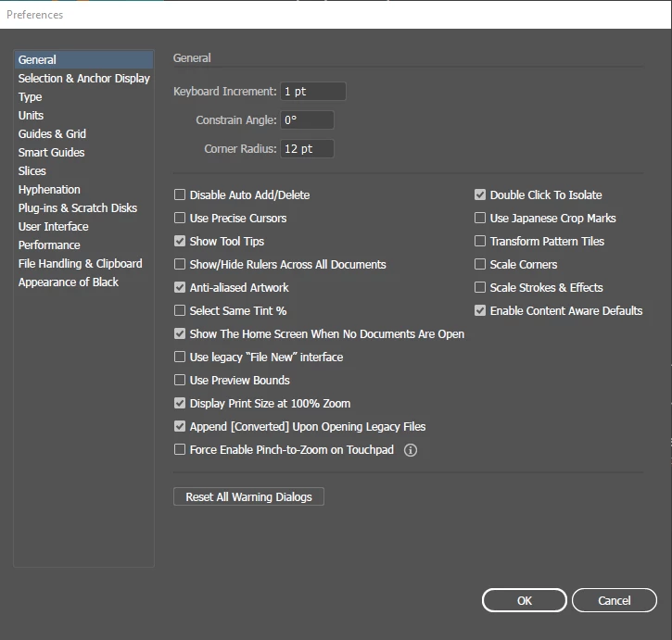Viewport: 672px width, 640px height.
Task: Go to Appearance of Black preferences
Action: [x=84, y=282]
